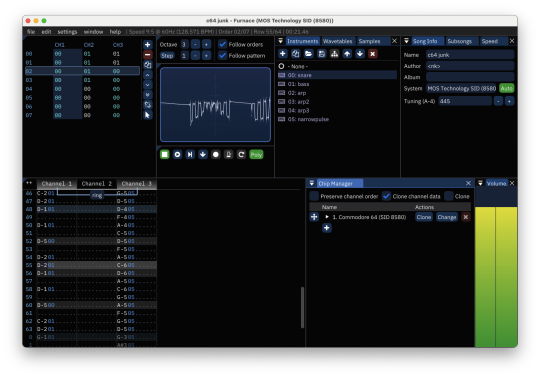The height and width of the screenshot is (377, 540).
Task: Enable Preserve channel order checkbox
Action: tap(314, 196)
